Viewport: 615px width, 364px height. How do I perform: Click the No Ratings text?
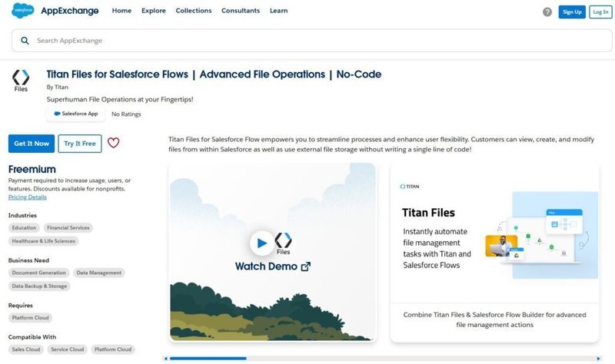pyautogui.click(x=126, y=114)
